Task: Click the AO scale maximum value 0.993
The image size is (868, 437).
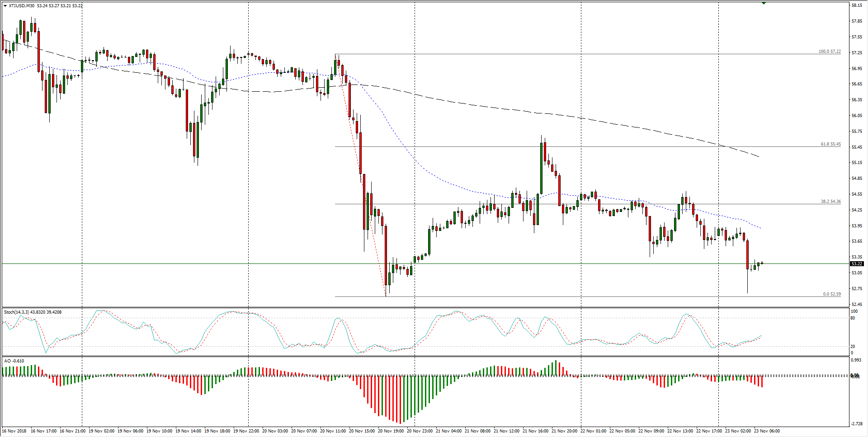Action: click(856, 360)
